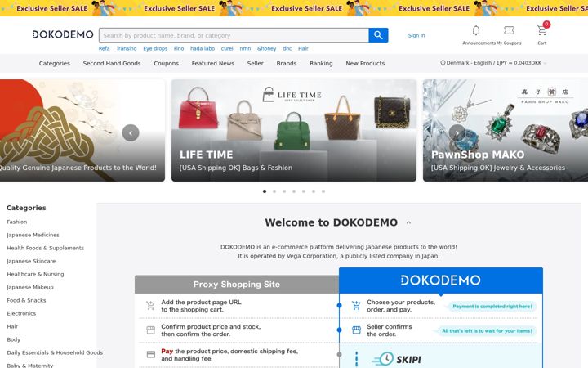
Task: Click the Sign In link
Action: point(416,35)
